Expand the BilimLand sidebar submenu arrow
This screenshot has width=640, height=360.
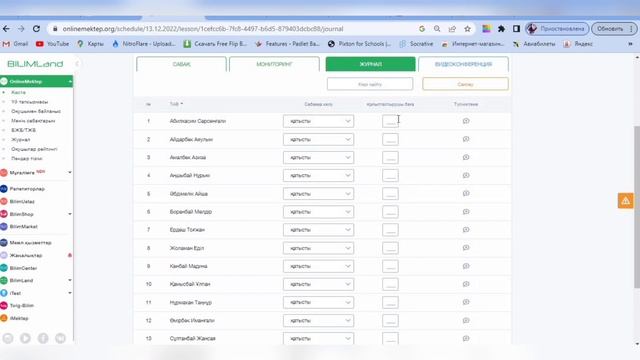(x=70, y=280)
